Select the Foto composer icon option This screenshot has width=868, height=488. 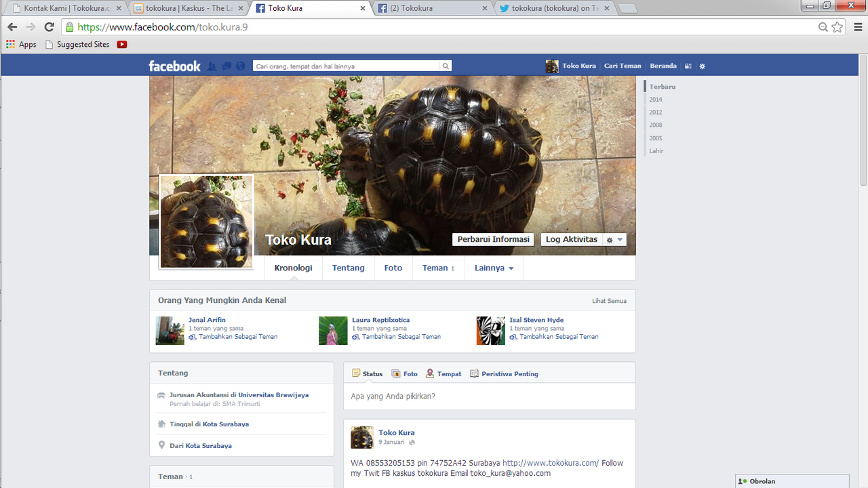coord(404,373)
